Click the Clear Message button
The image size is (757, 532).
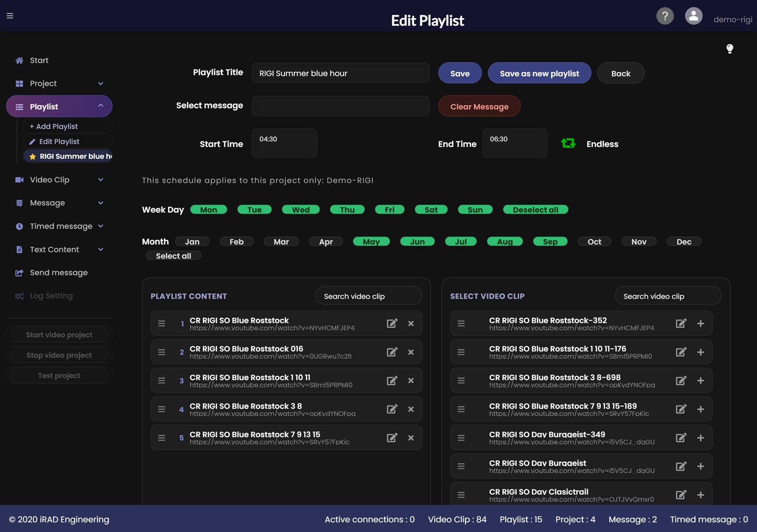click(x=479, y=106)
